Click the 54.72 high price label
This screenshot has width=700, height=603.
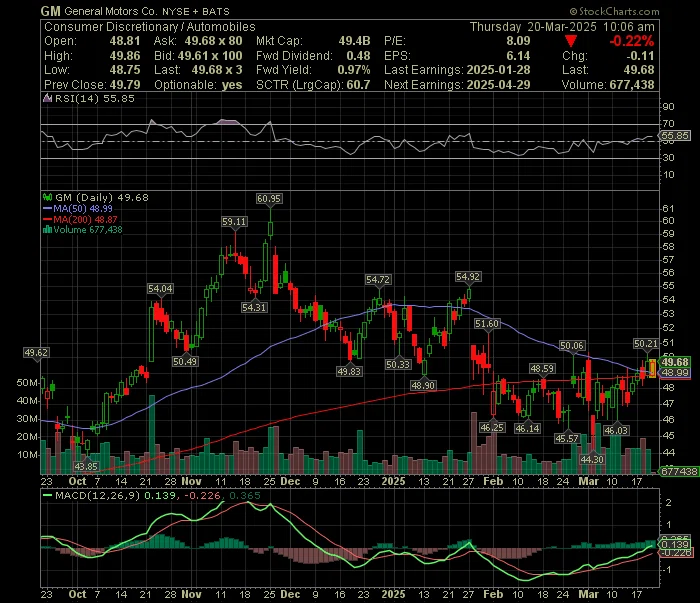(378, 280)
